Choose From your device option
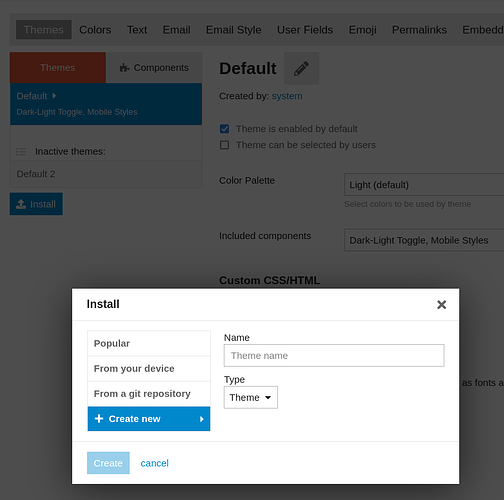Screen dimensions: 504x500 pos(149,369)
